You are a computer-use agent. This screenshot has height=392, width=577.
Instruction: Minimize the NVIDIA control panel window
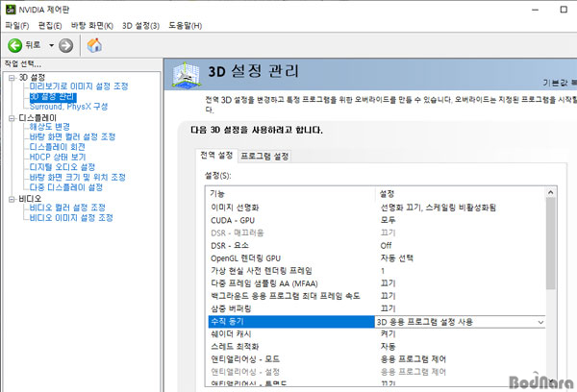tap(536, 10)
